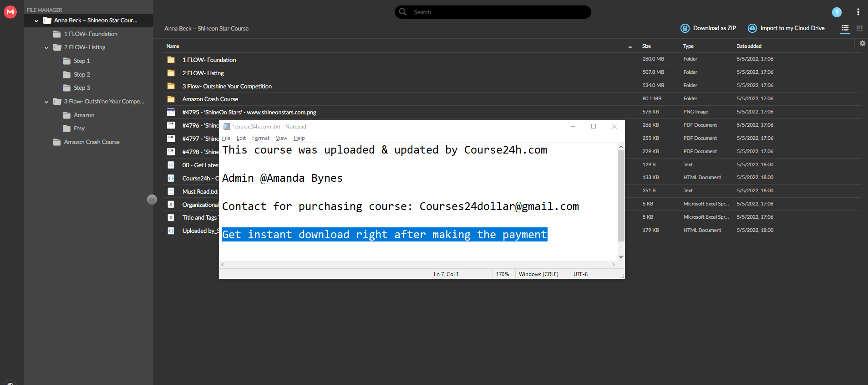Click the Import to my Cloud Drive icon
Screen dimensions: 868x385
[752, 28]
